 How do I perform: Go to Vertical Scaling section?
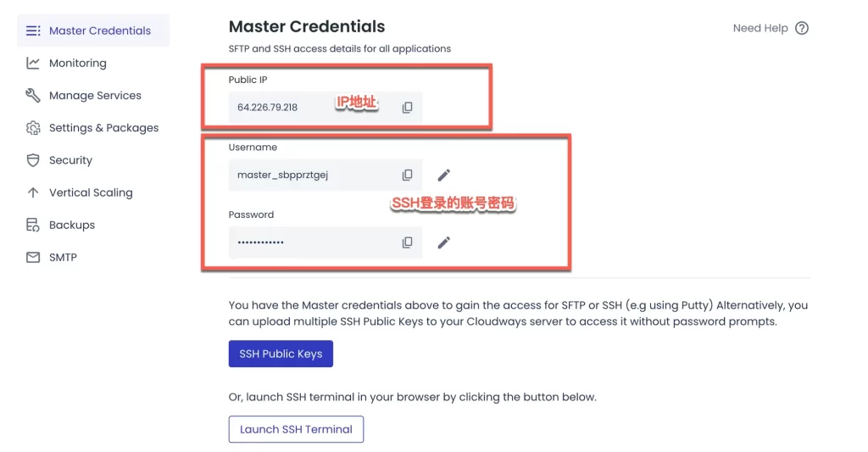[91, 193]
